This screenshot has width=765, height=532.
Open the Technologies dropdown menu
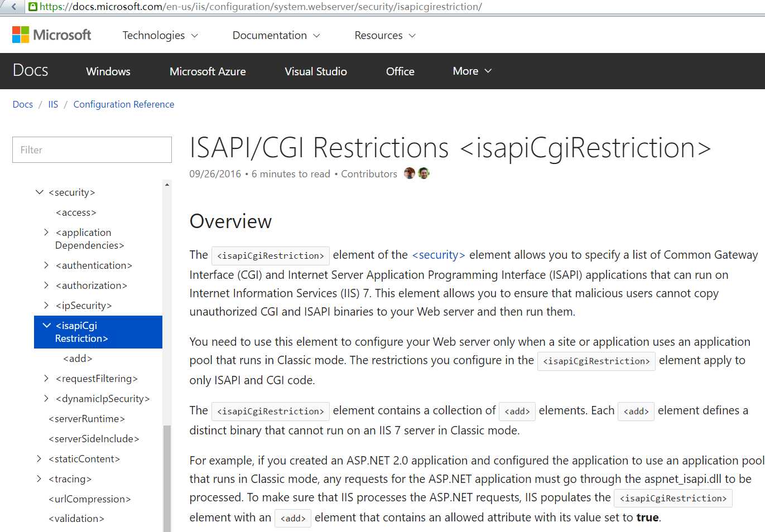pyautogui.click(x=160, y=35)
